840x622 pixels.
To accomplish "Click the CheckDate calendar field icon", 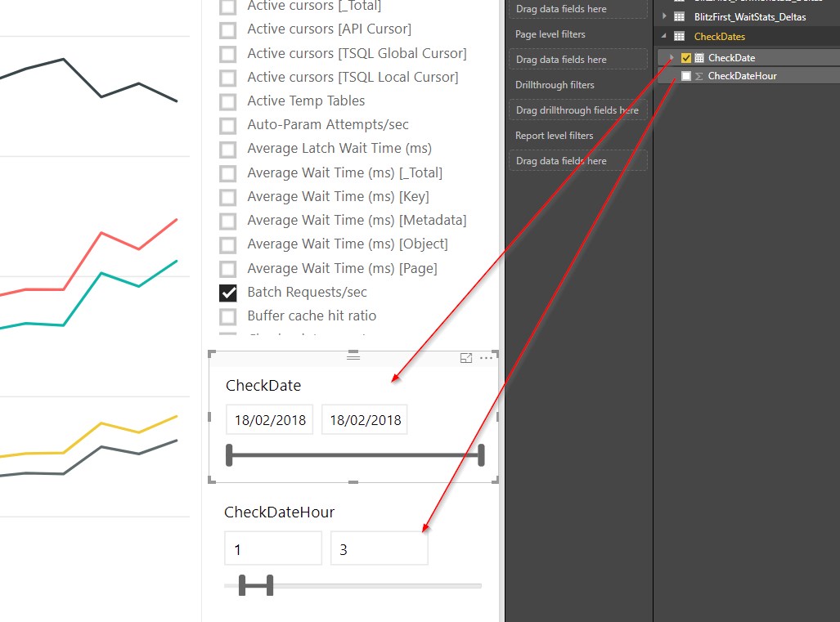I will [699, 58].
